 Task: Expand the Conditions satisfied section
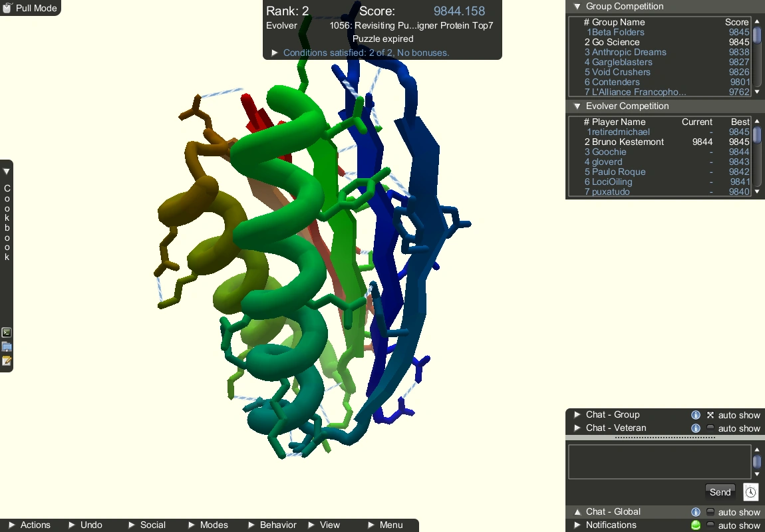(x=275, y=52)
